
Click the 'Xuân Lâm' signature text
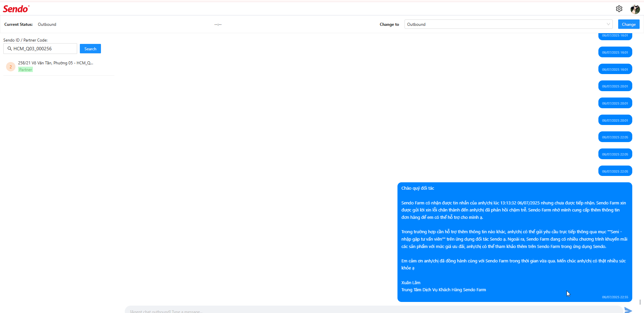pyautogui.click(x=411, y=283)
